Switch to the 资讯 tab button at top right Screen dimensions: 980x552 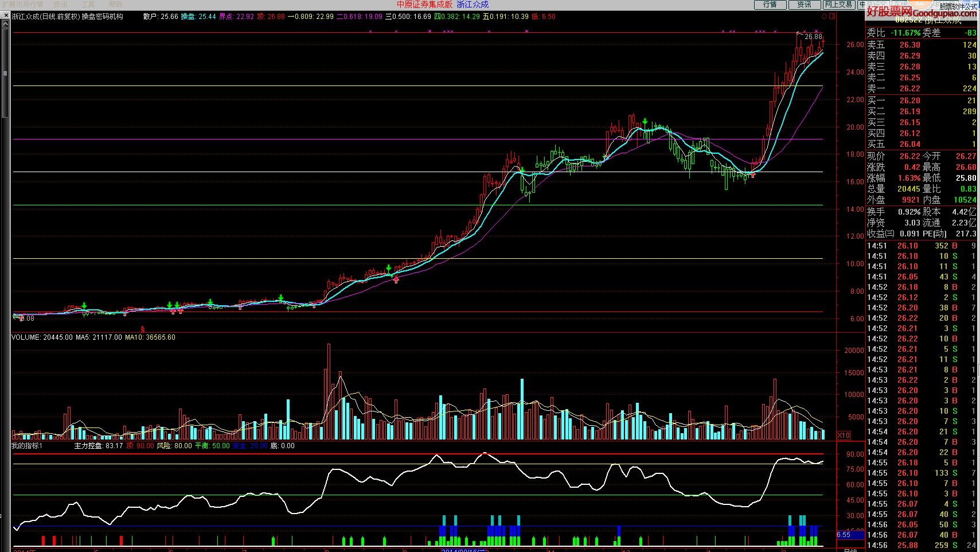point(804,5)
